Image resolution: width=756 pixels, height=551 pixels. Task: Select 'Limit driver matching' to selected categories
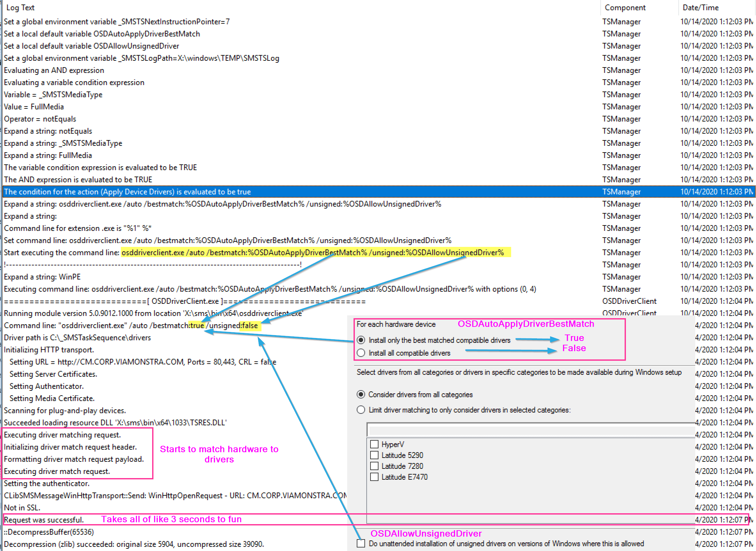pos(361,410)
